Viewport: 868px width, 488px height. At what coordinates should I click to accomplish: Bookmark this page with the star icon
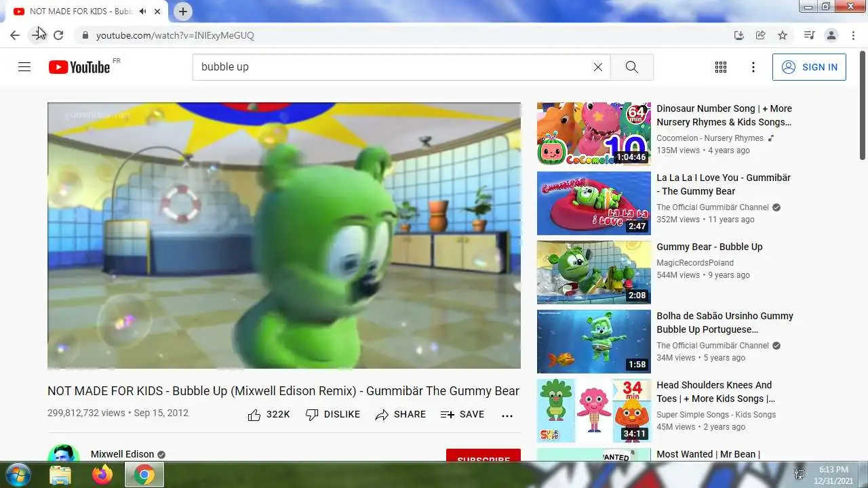(x=783, y=35)
